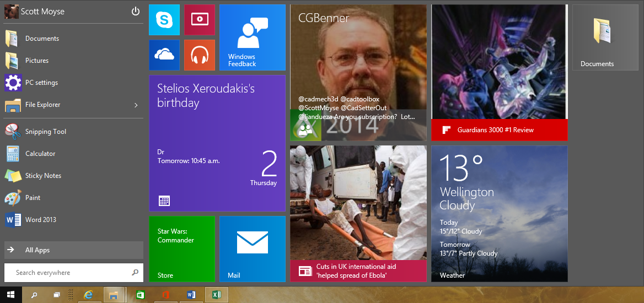The width and height of the screenshot is (644, 303).
Task: Expand File Explorer jump list arrow
Action: pos(136,105)
